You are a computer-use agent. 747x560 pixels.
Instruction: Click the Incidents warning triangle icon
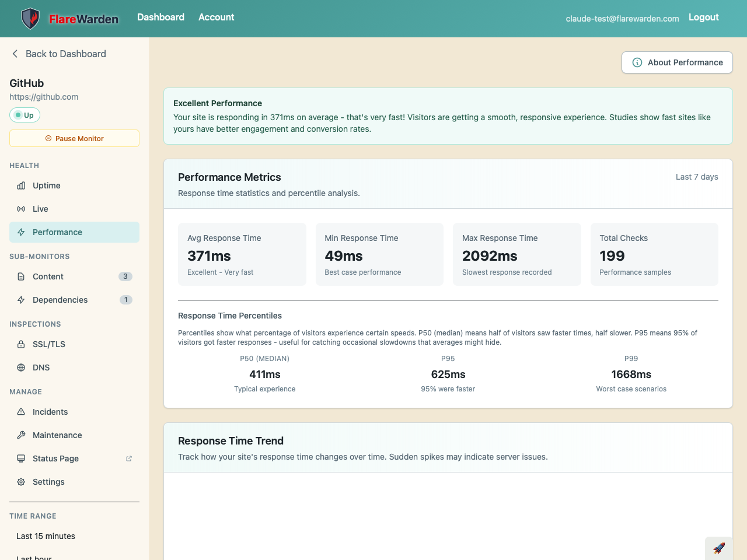(x=21, y=412)
